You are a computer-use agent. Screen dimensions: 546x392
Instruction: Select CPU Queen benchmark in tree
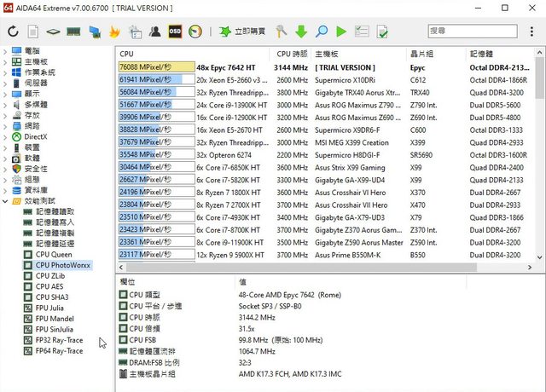(54, 255)
